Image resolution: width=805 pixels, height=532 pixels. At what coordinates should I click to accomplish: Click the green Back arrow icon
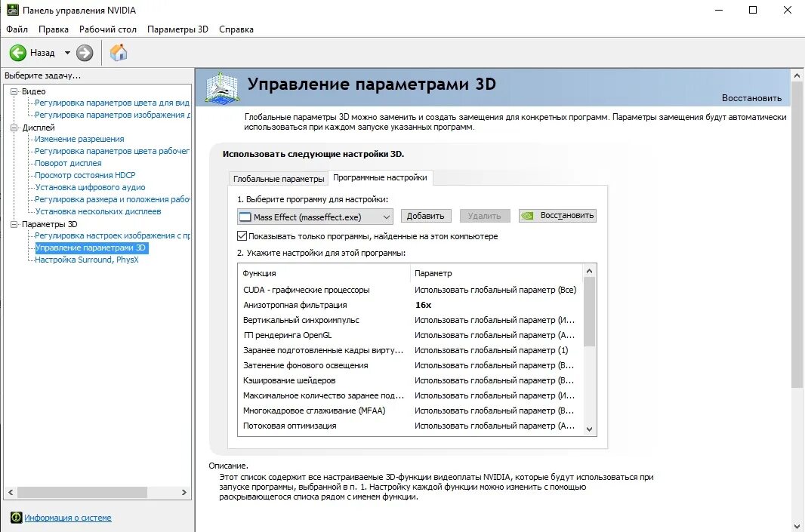[18, 53]
